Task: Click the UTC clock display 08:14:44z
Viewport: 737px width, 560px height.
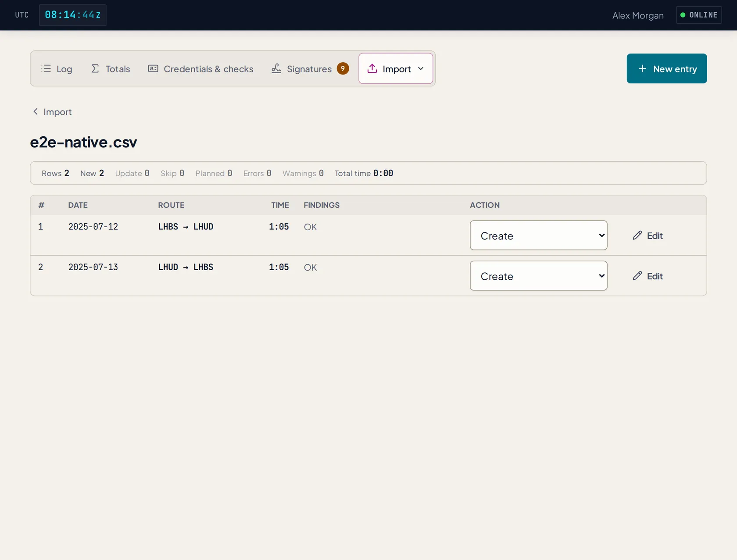Action: pyautogui.click(x=73, y=15)
